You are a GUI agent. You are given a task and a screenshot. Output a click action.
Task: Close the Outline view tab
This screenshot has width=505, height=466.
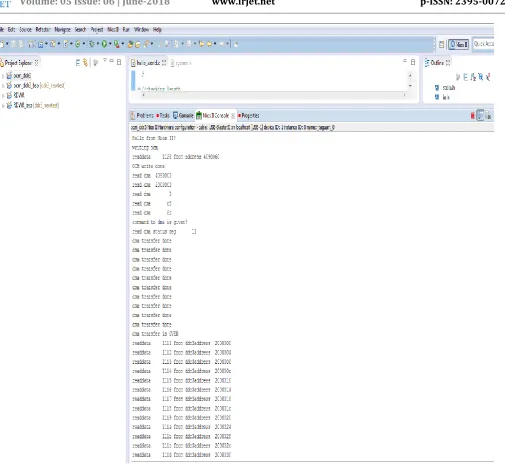[x=448, y=62]
